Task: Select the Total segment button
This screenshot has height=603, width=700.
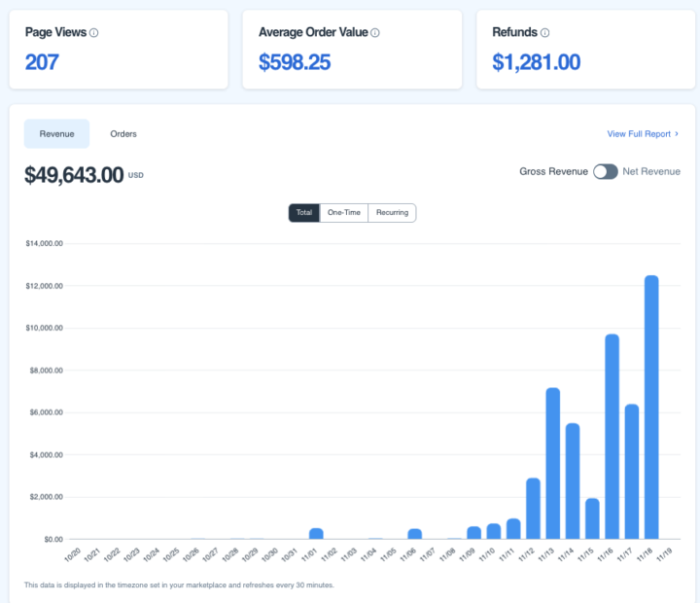Action: (x=304, y=213)
